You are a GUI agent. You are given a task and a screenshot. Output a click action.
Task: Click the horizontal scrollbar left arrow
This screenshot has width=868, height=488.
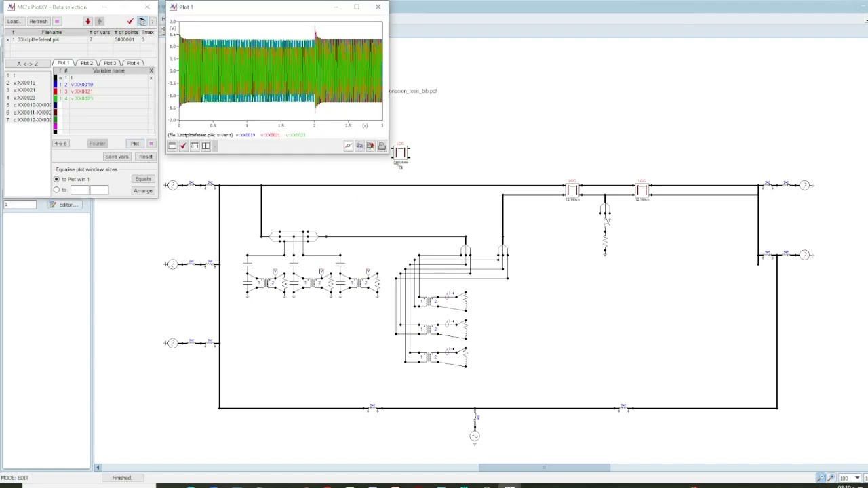[x=98, y=468]
